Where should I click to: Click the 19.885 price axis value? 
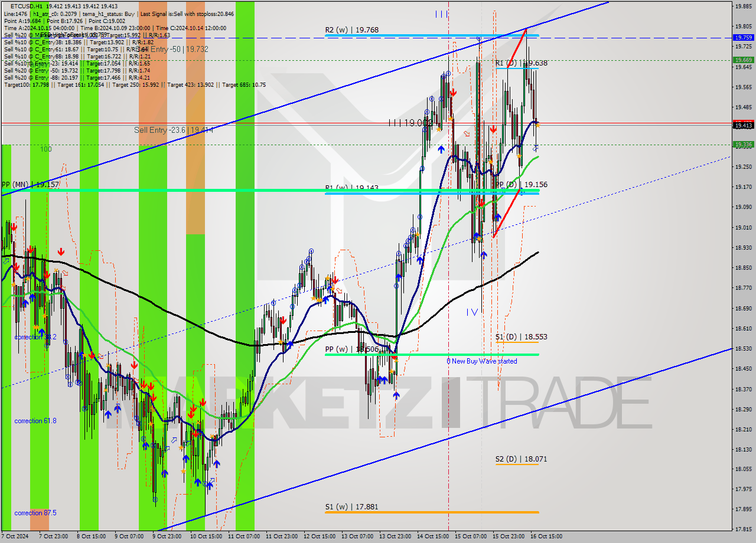point(743,6)
